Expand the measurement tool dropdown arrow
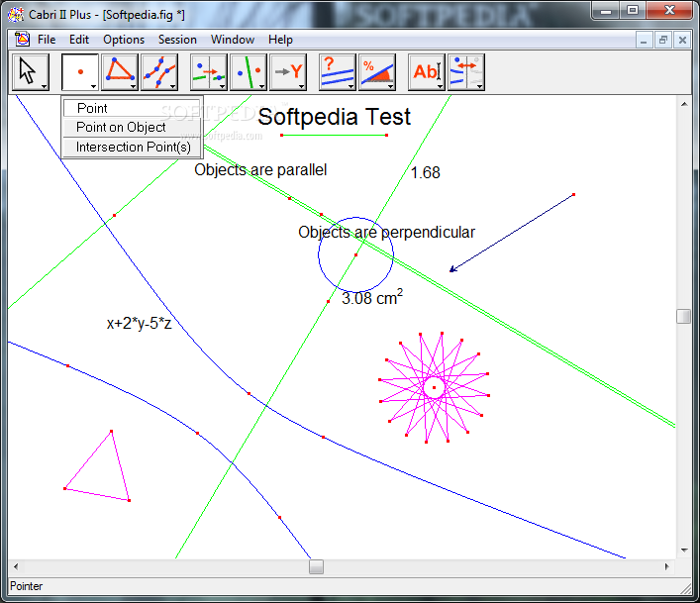The width and height of the screenshot is (700, 603). pyautogui.click(x=390, y=86)
